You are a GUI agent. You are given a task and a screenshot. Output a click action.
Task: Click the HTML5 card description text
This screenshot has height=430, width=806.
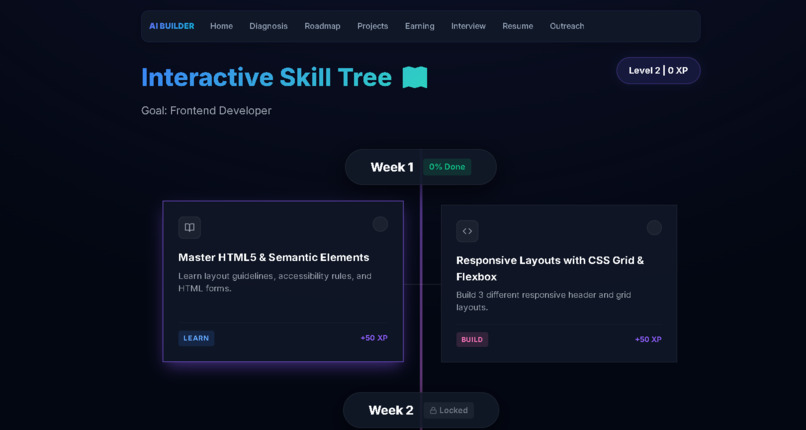(x=274, y=282)
